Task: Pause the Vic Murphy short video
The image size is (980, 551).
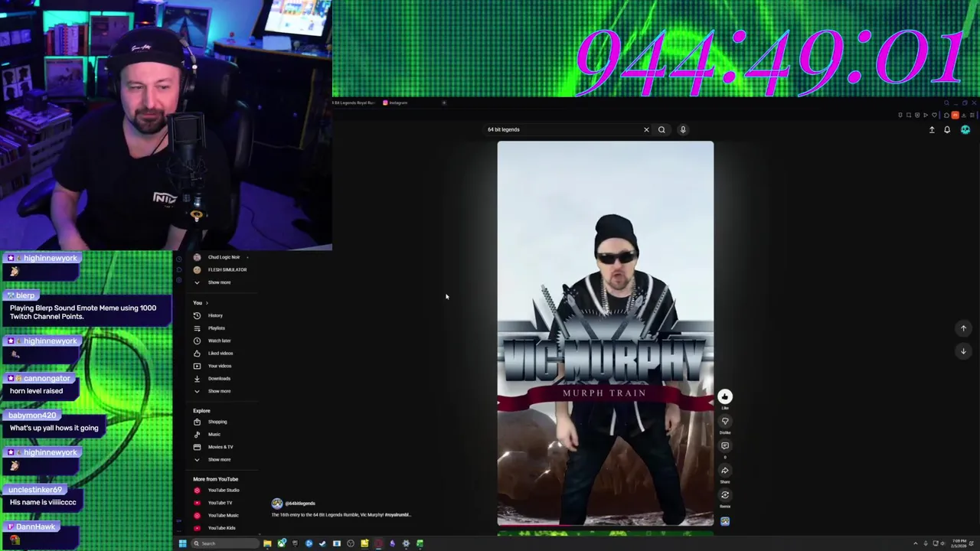Action: 605,334
